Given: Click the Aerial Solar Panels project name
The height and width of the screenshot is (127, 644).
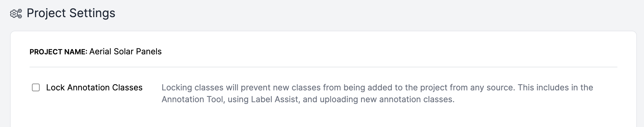Looking at the screenshot, I should 125,51.
